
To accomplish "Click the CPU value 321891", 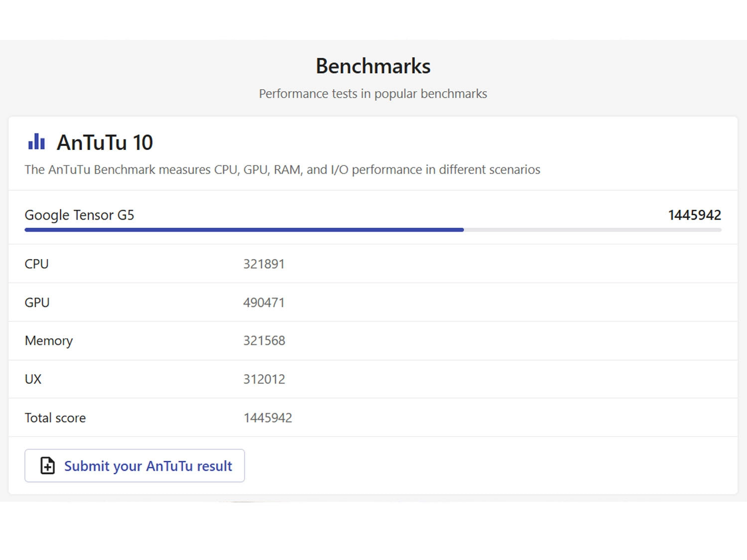I will click(264, 264).
